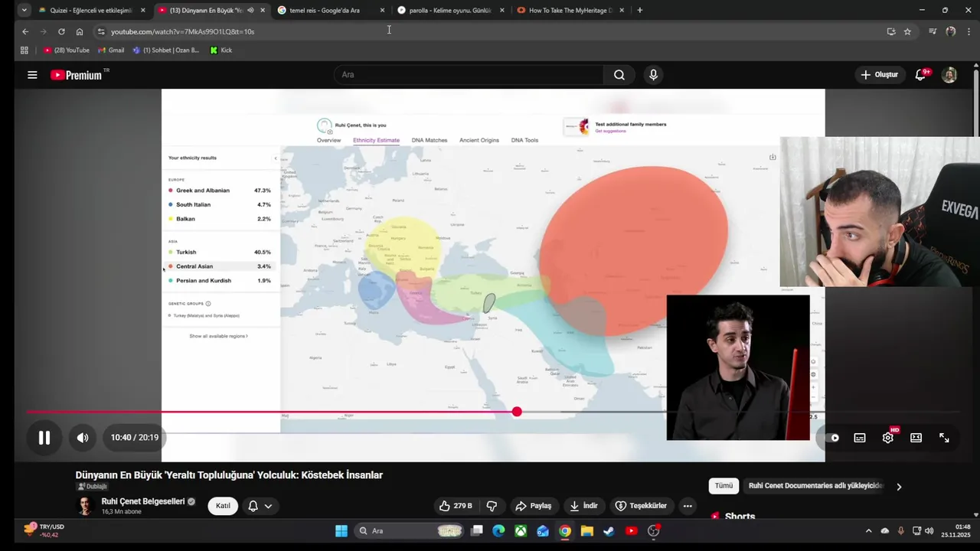Viewport: 980px width, 551px height.
Task: Open the TRY/USD widget
Action: coord(44,530)
